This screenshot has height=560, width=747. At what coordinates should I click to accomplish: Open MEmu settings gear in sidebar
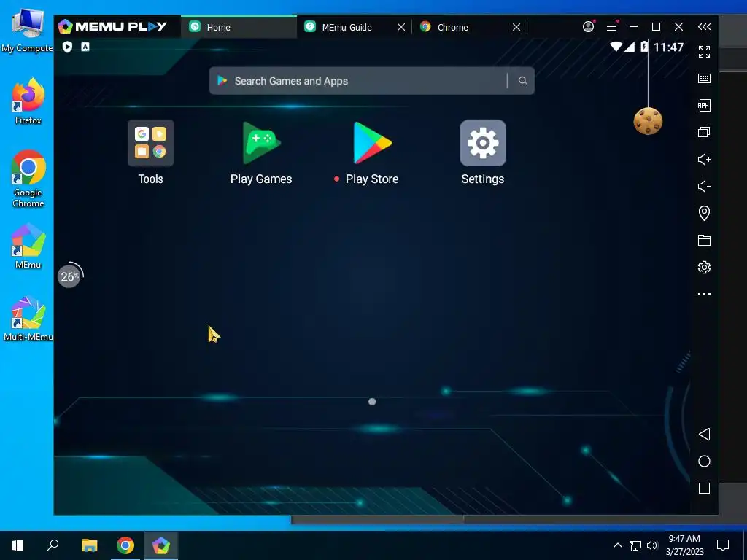(x=704, y=267)
